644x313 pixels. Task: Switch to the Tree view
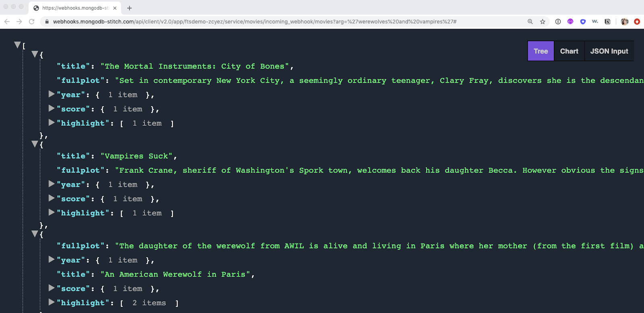(x=541, y=51)
